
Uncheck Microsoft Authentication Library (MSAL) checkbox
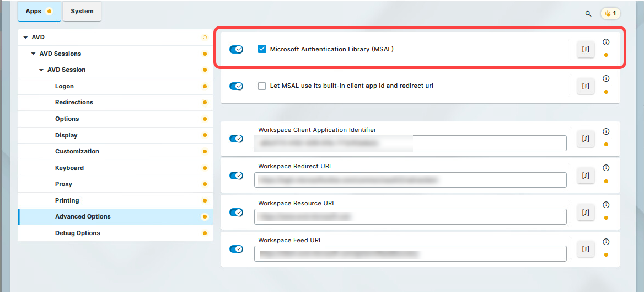262,49
